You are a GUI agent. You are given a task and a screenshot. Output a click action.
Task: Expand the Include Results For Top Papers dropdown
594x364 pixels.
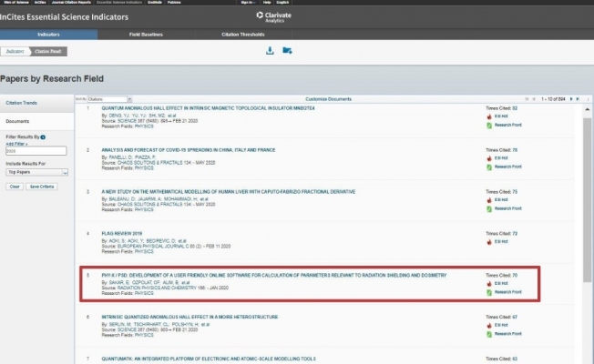point(37,171)
